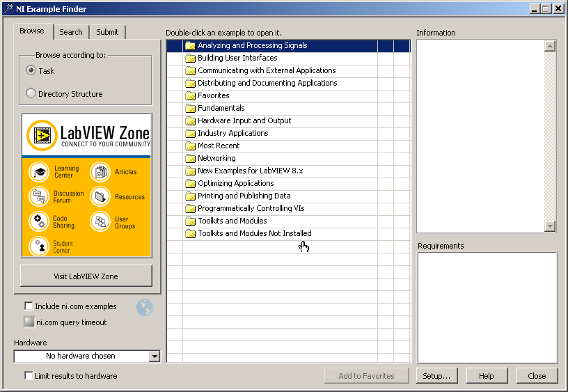
Task: Open the Student Corner icon
Action: [39, 246]
